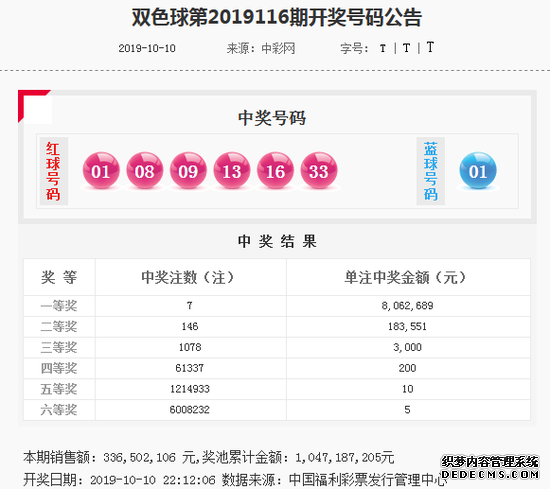The height and width of the screenshot is (489, 550).
Task: Click the 一等奖 row label
Action: coord(59,306)
